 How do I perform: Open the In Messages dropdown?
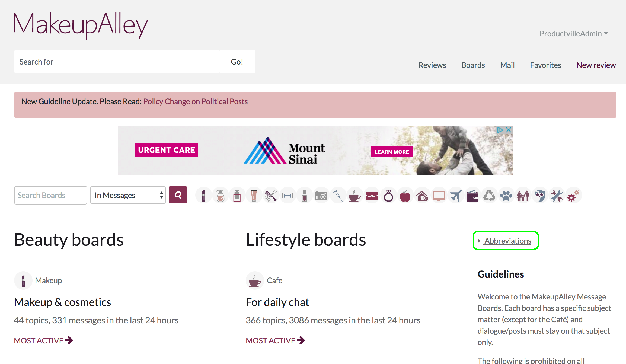128,195
